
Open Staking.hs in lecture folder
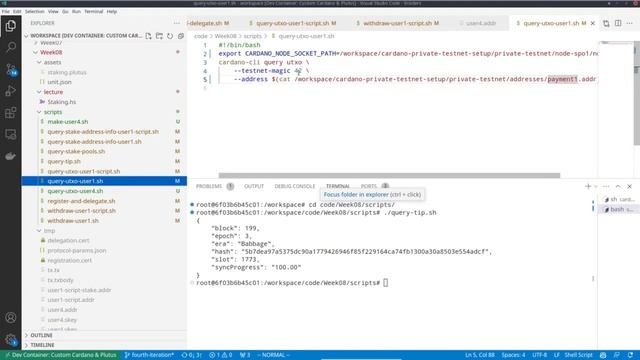coord(104,102)
